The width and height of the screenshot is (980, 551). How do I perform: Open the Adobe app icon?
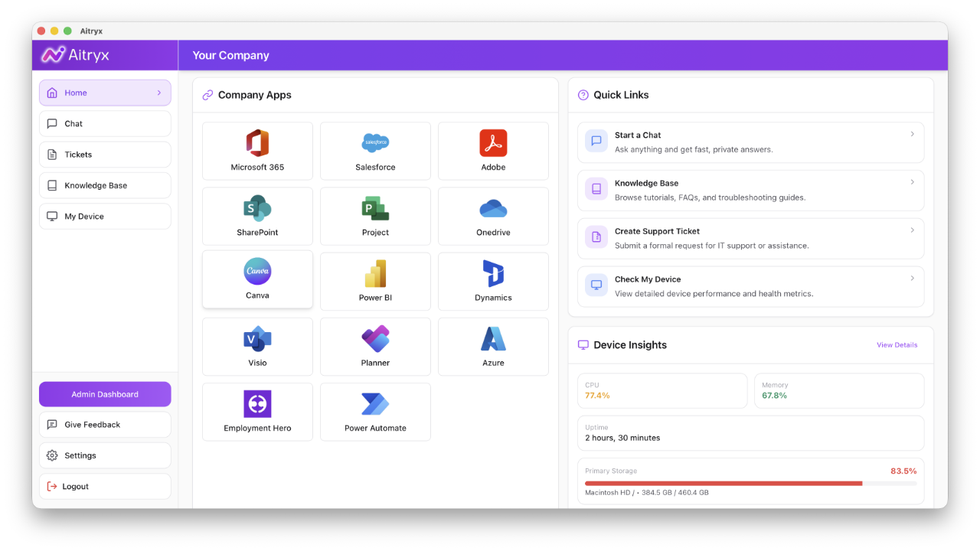point(493,142)
